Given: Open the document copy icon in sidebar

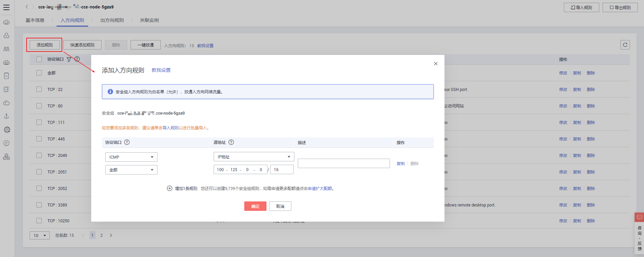Looking at the screenshot, I should (x=6, y=89).
